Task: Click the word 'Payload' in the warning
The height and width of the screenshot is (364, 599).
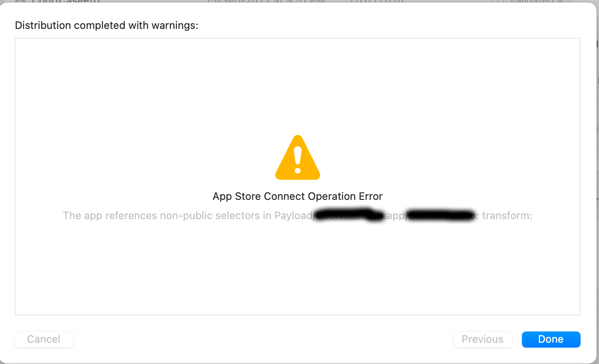Action: (293, 216)
